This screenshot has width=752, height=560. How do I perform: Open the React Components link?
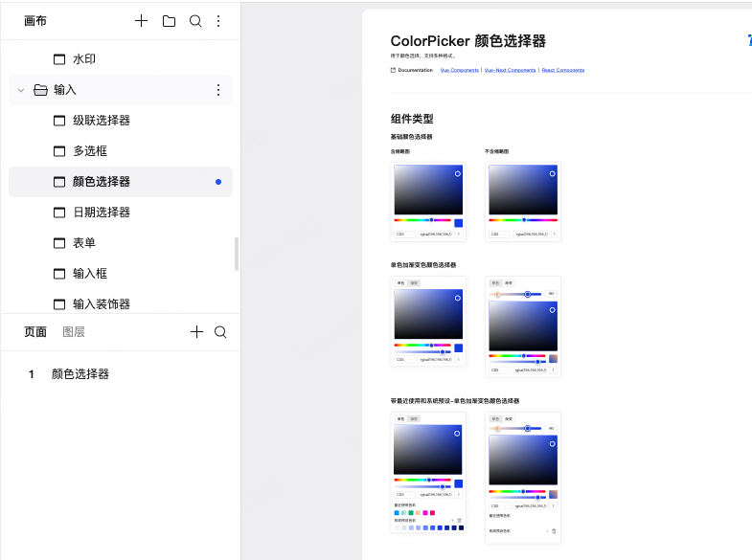point(563,71)
